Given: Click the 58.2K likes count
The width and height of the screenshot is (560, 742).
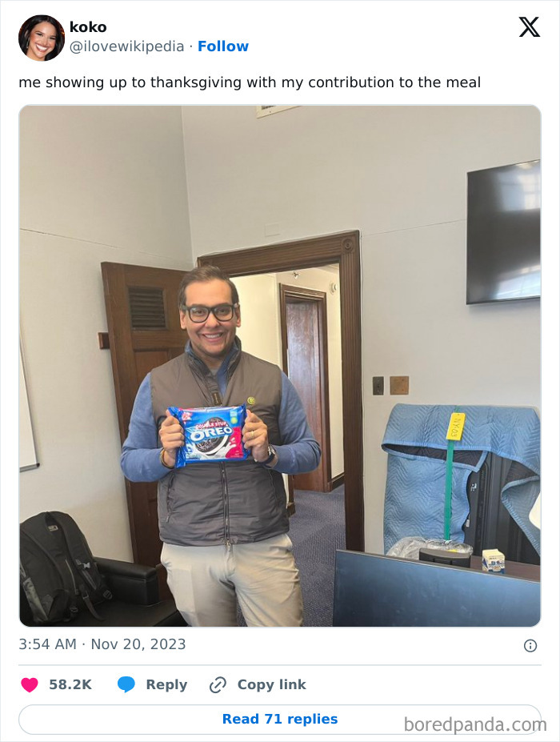Looking at the screenshot, I should [70, 684].
